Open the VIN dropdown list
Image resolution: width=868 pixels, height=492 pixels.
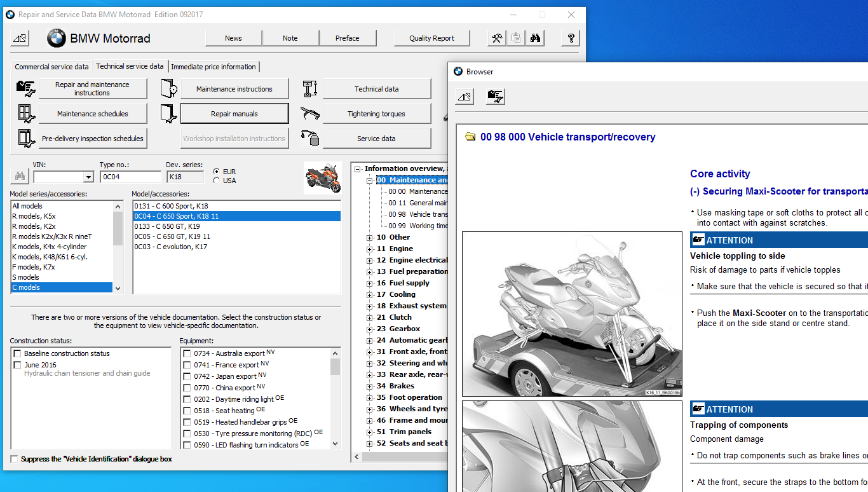pos(88,177)
